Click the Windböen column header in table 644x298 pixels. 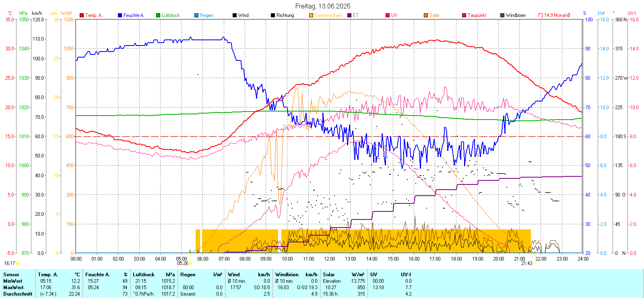tap(287, 275)
